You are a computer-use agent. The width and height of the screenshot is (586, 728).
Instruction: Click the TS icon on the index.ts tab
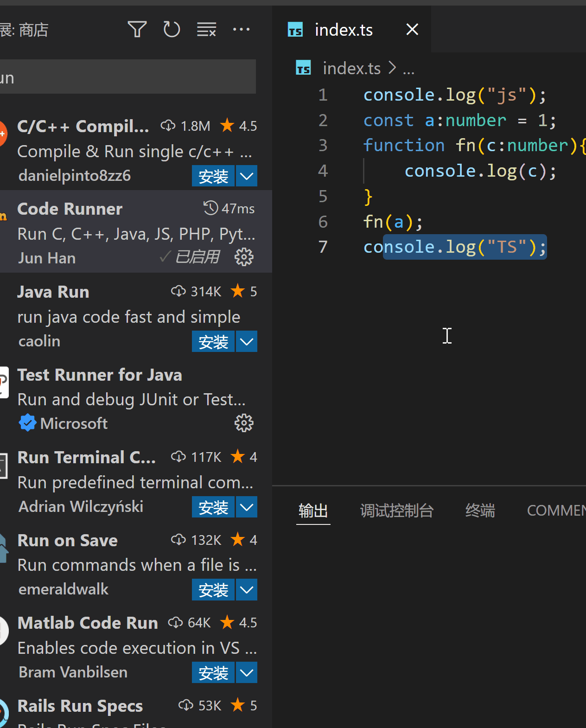click(x=295, y=30)
